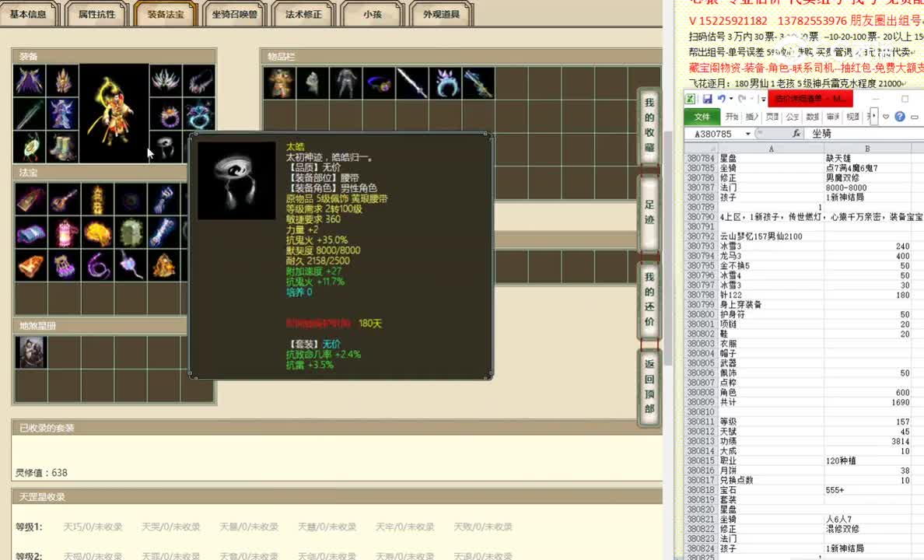
Task: Open the Quick Access Toolbar customize dropdown
Action: tap(762, 99)
